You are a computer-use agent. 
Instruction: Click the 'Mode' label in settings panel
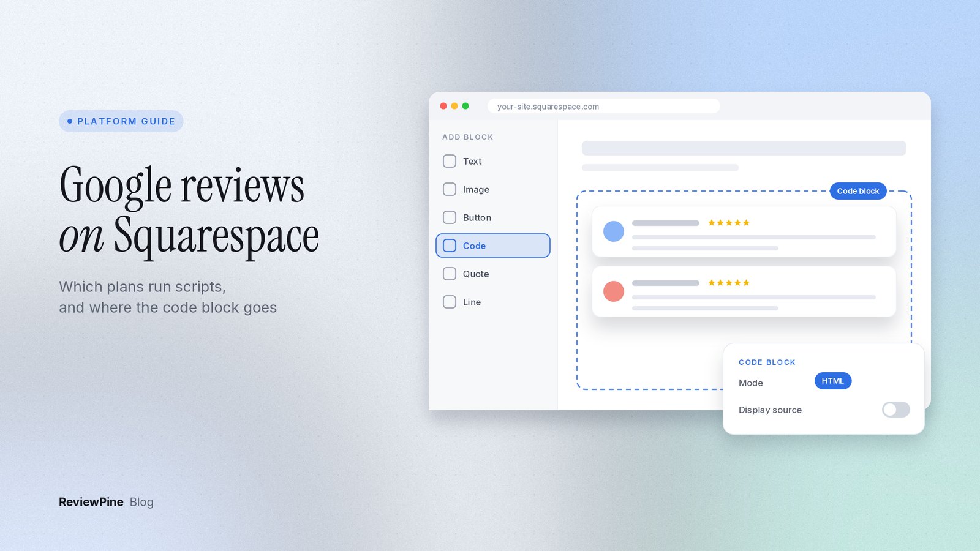[751, 383]
